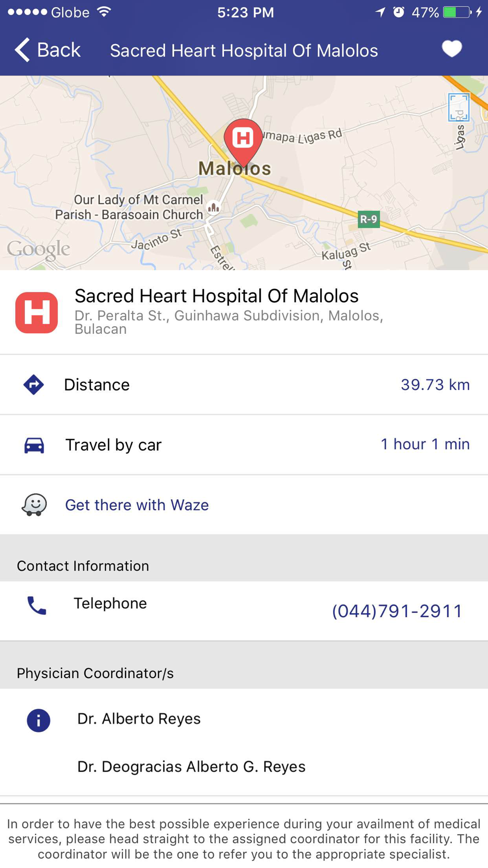Select Dr. Deogracias Alberto G. Reyes
The image size is (488, 868).
click(191, 766)
